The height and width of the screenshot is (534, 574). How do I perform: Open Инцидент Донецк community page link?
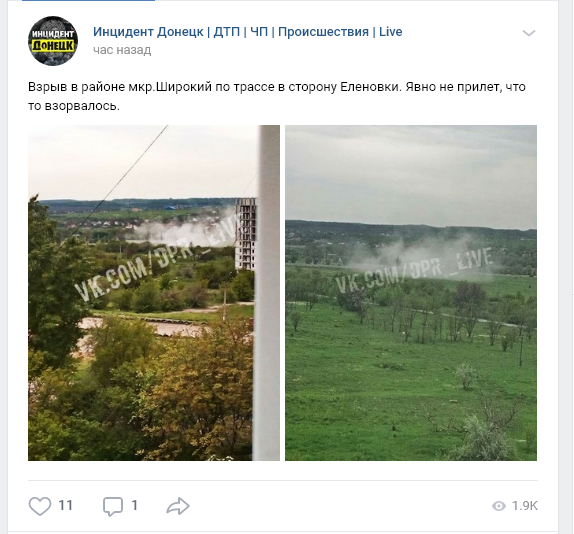coord(247,32)
